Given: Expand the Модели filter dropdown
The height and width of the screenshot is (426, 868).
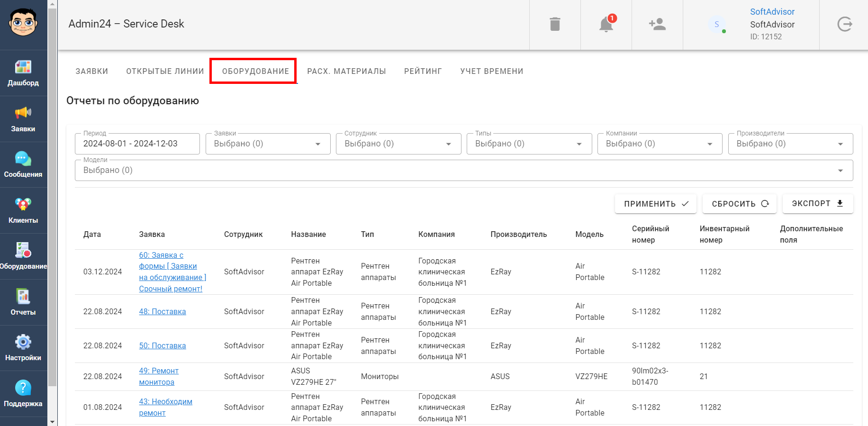Looking at the screenshot, I should tap(464, 170).
